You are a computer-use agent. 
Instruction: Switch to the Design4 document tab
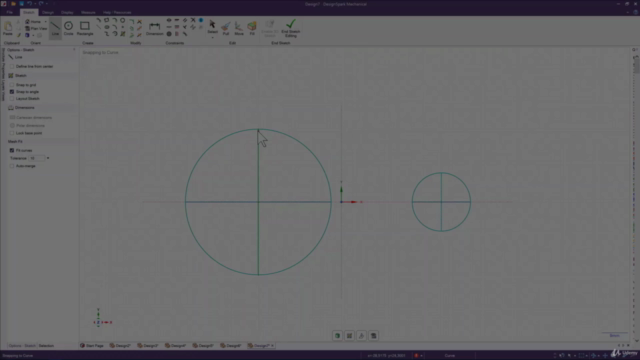tap(176, 346)
